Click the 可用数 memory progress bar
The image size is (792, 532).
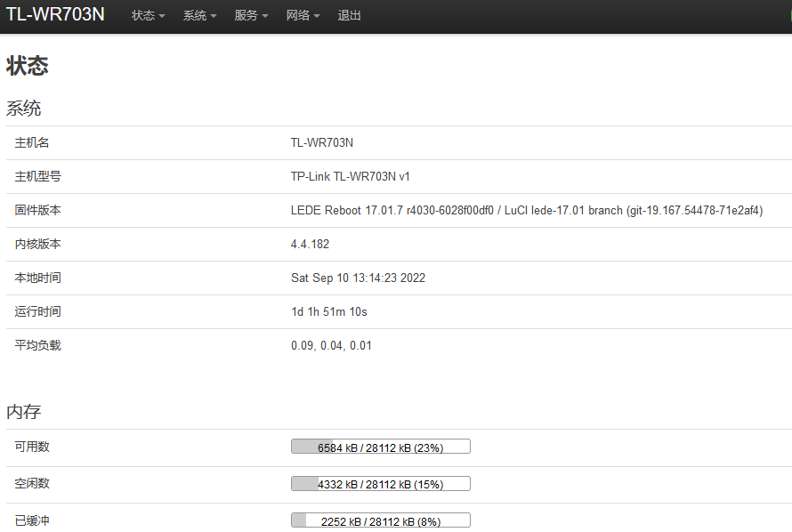(381, 447)
